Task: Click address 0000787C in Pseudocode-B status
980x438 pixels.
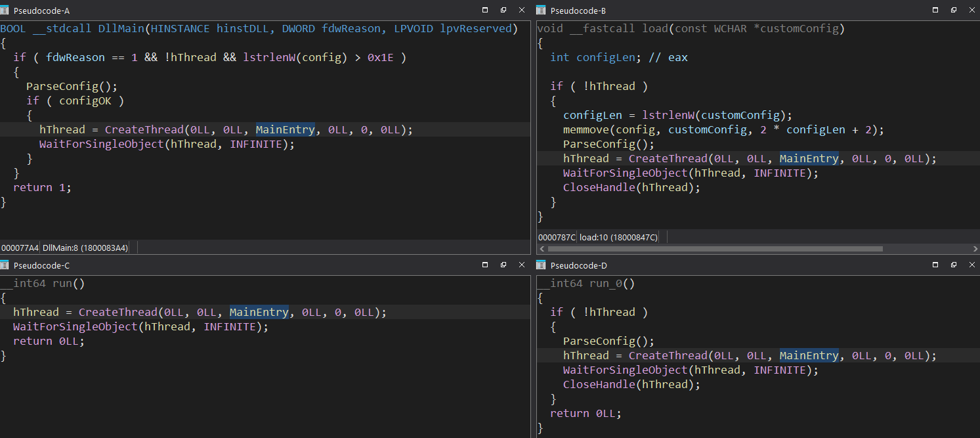Action: [x=557, y=237]
